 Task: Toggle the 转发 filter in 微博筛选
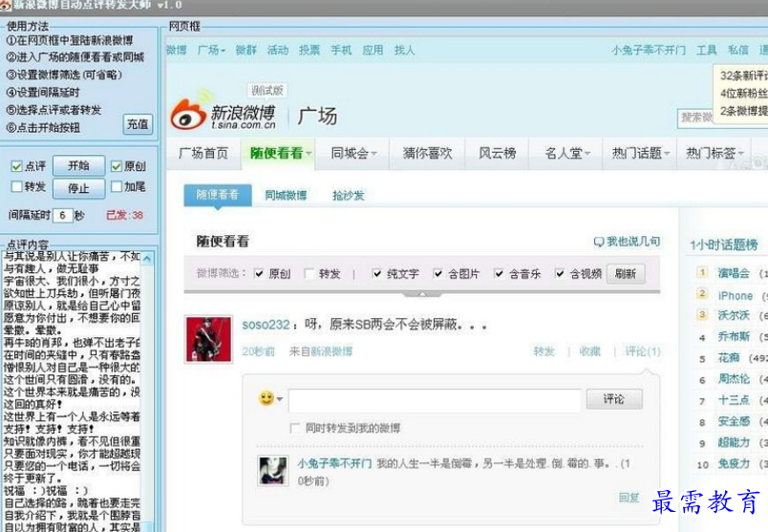(309, 274)
